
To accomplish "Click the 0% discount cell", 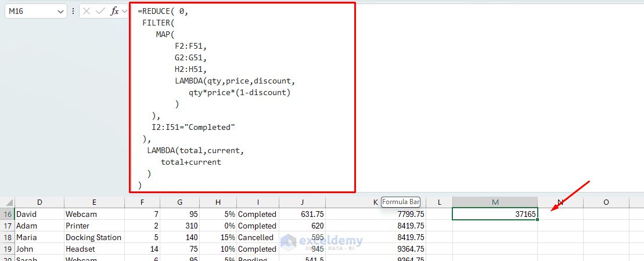I will [218, 226].
